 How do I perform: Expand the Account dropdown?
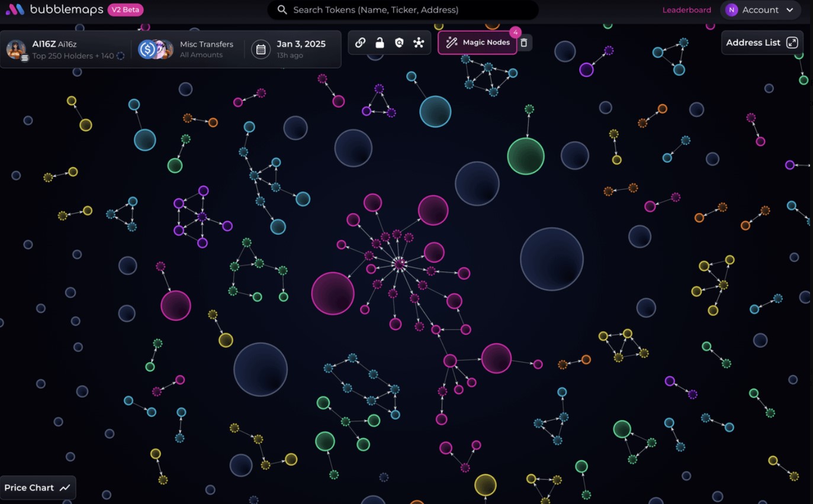coord(760,10)
